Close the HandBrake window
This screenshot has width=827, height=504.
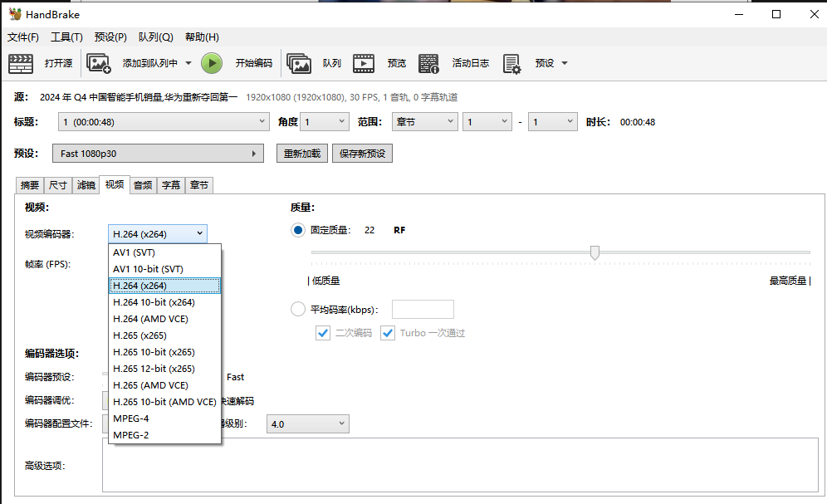point(814,14)
